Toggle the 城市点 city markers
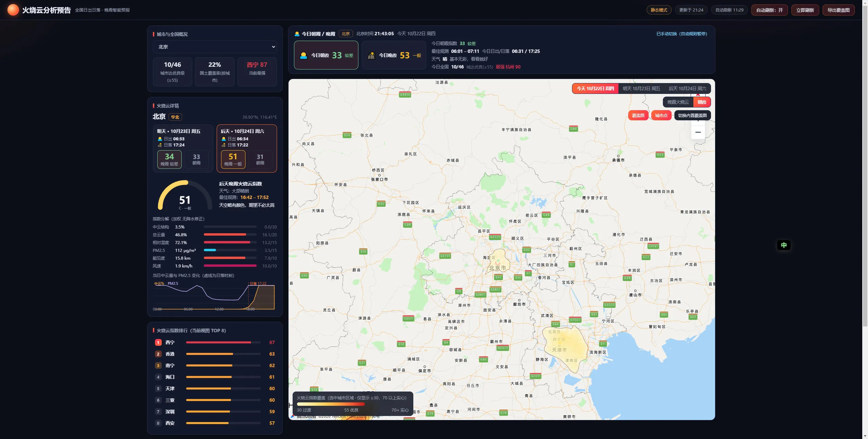This screenshot has height=439, width=868. click(x=661, y=116)
